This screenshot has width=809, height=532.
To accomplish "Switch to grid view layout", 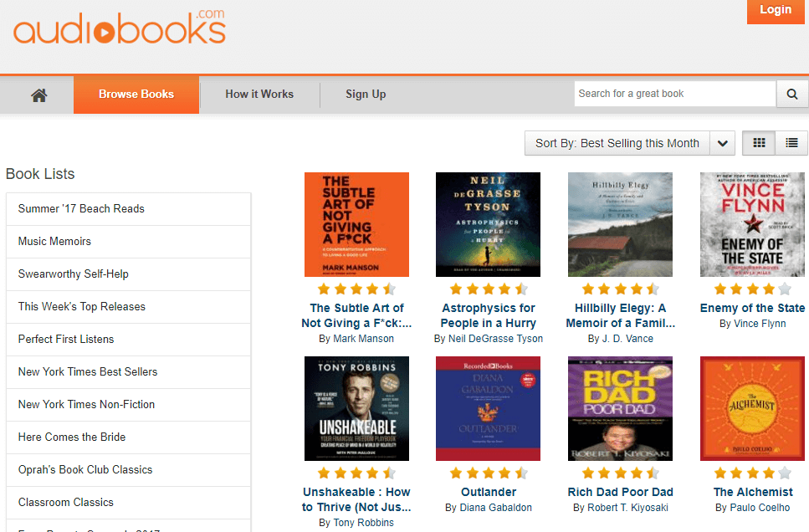I will (x=759, y=143).
